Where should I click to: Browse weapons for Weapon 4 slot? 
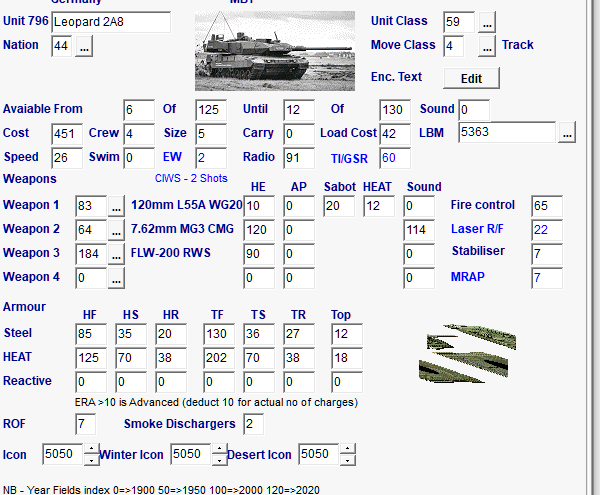[x=117, y=278]
